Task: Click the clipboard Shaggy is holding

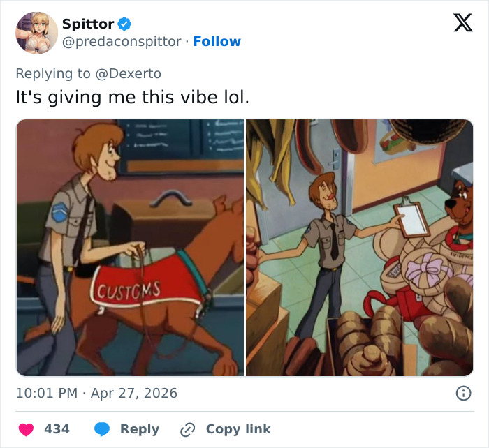Action: pyautogui.click(x=411, y=218)
